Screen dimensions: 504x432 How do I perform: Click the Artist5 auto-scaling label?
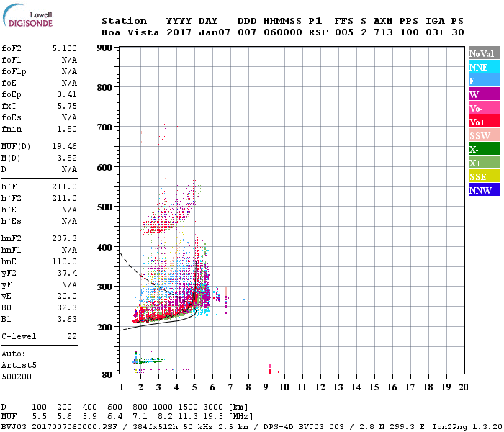click(x=19, y=366)
